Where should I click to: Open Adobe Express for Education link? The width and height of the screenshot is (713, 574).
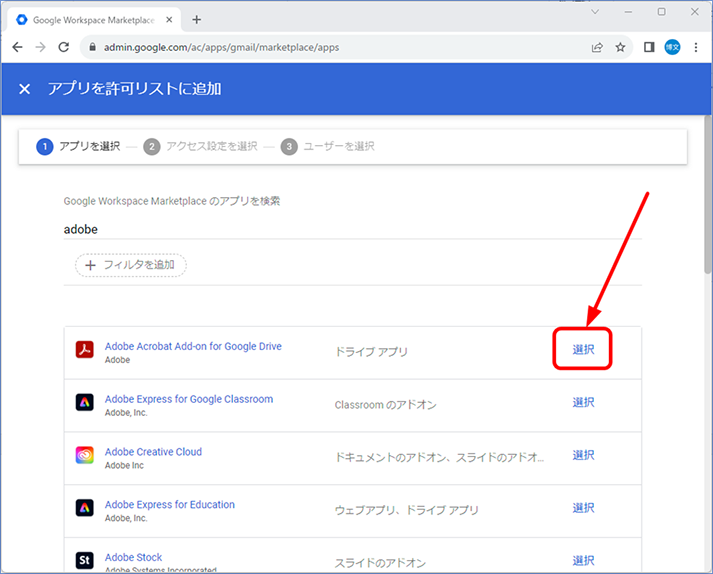pos(170,504)
